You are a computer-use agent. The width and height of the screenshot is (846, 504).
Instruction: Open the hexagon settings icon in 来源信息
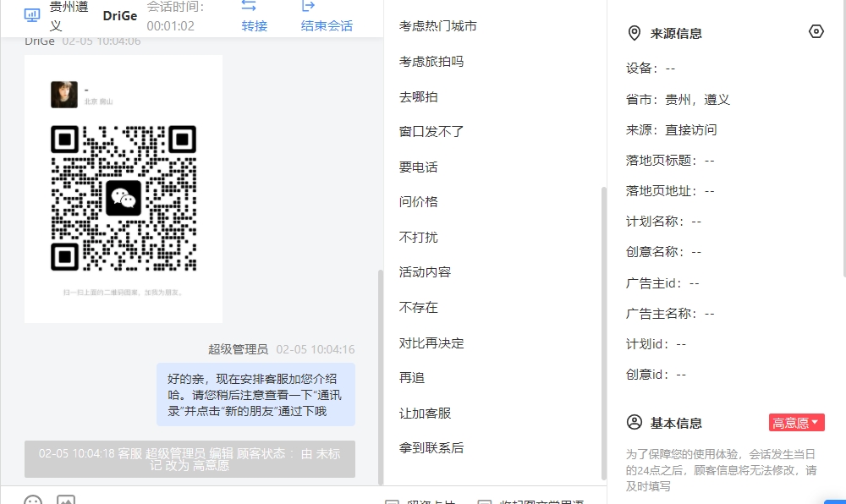click(816, 32)
